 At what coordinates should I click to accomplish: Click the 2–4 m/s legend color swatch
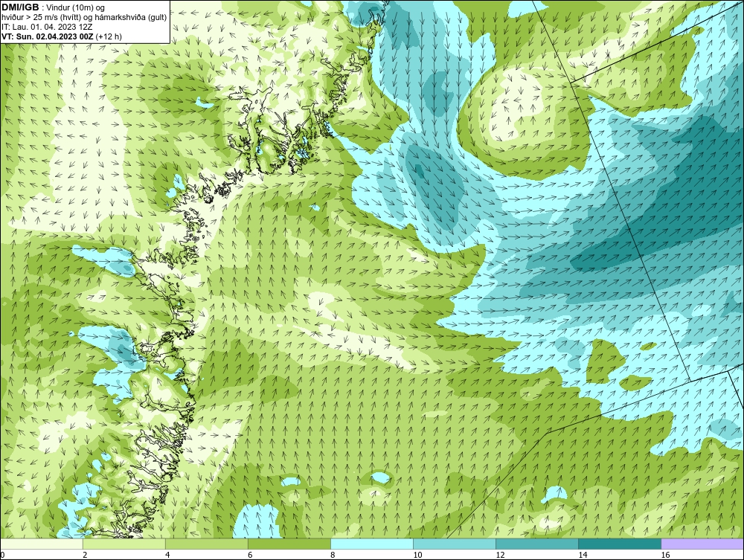[x=124, y=544]
